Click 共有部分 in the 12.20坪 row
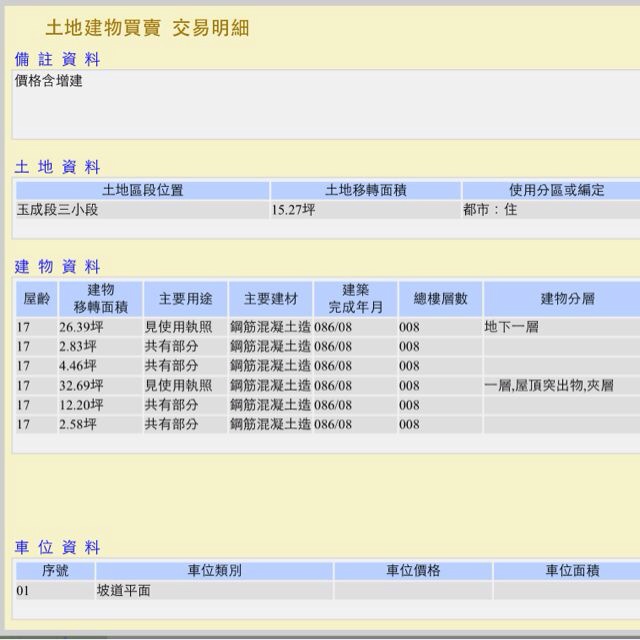640x640 pixels. pyautogui.click(x=171, y=405)
